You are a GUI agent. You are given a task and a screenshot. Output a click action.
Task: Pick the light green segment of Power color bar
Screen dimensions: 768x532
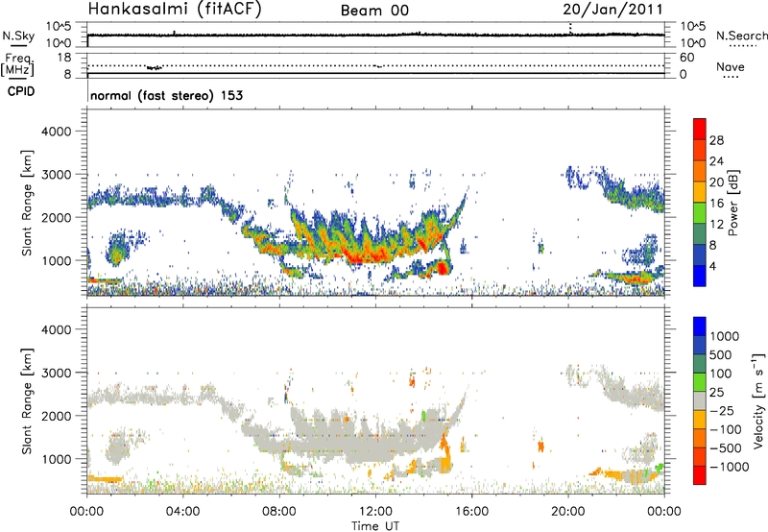click(700, 212)
